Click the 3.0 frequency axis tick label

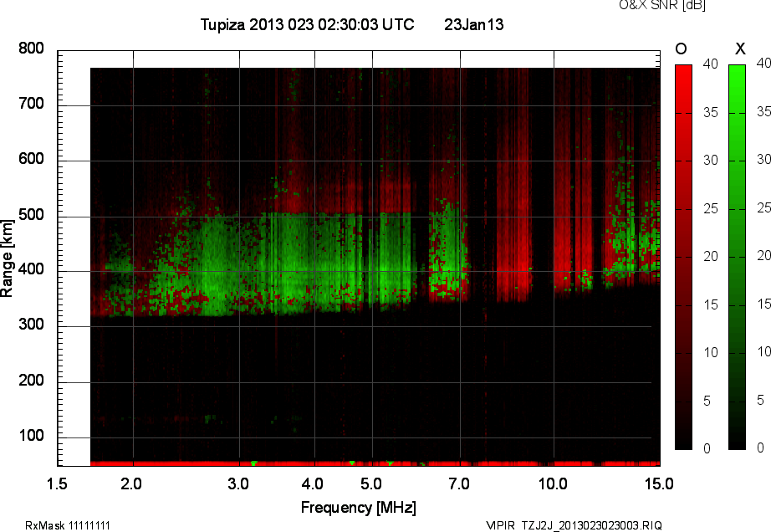point(238,483)
